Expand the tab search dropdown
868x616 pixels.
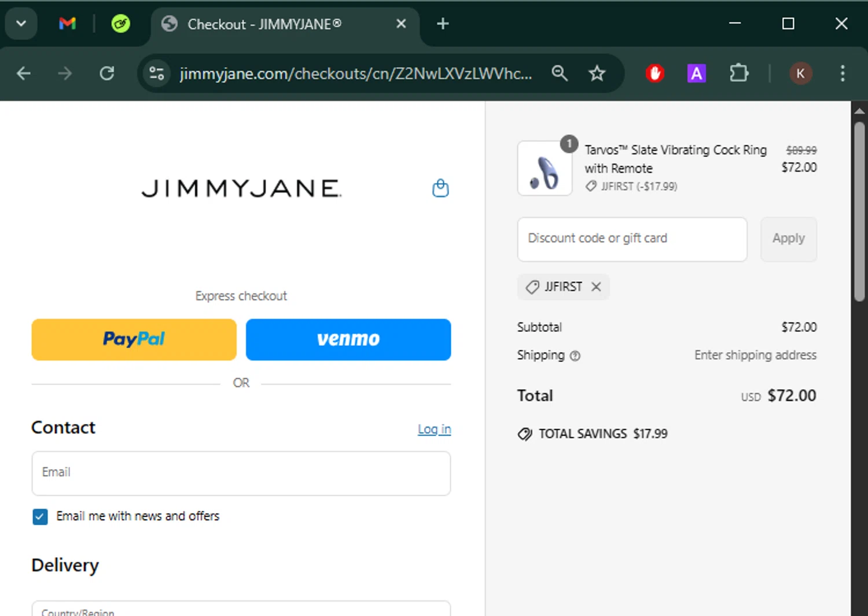[x=21, y=24]
